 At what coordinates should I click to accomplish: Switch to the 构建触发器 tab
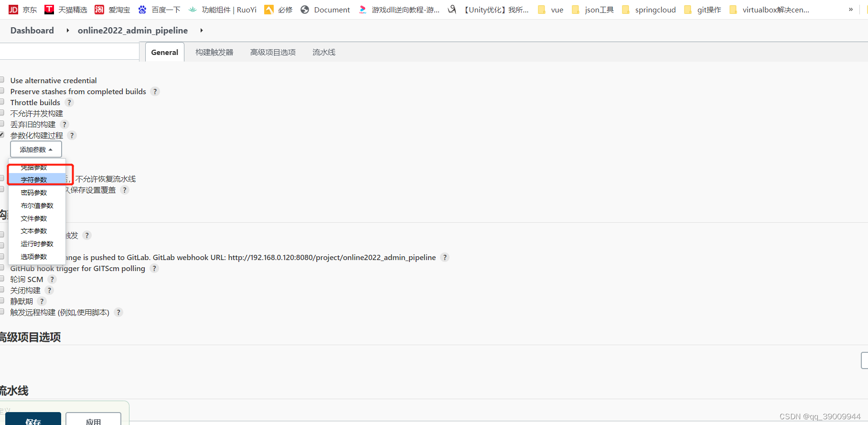214,52
